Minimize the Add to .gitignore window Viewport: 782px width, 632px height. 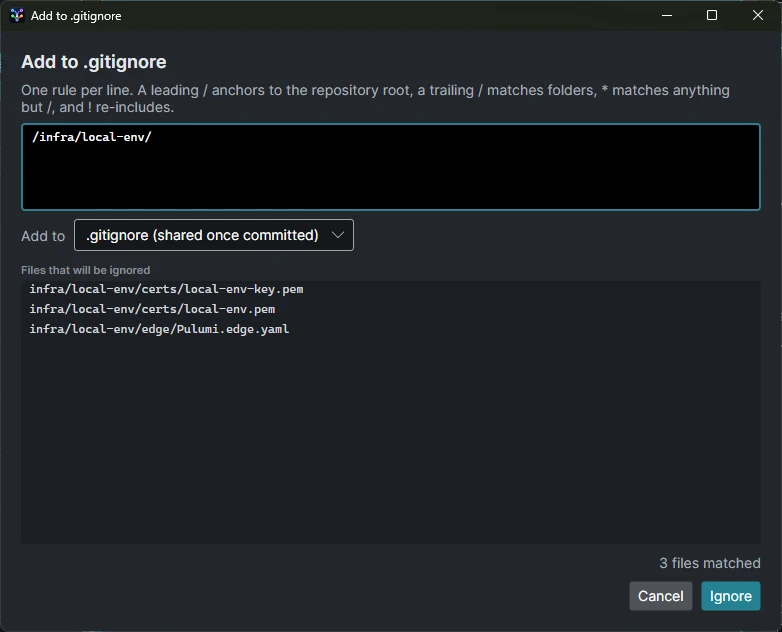pos(667,15)
